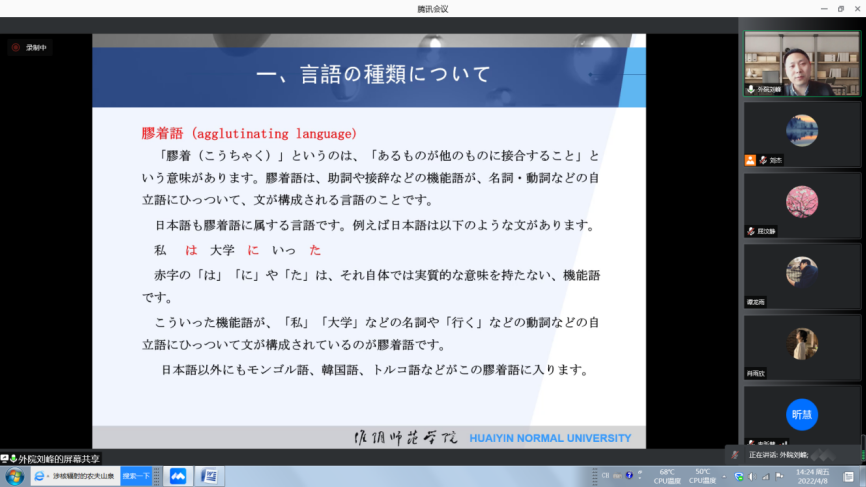Screen dimensions: 866x487
Task: Click the blue 昕慧 avatar
Action: point(801,414)
